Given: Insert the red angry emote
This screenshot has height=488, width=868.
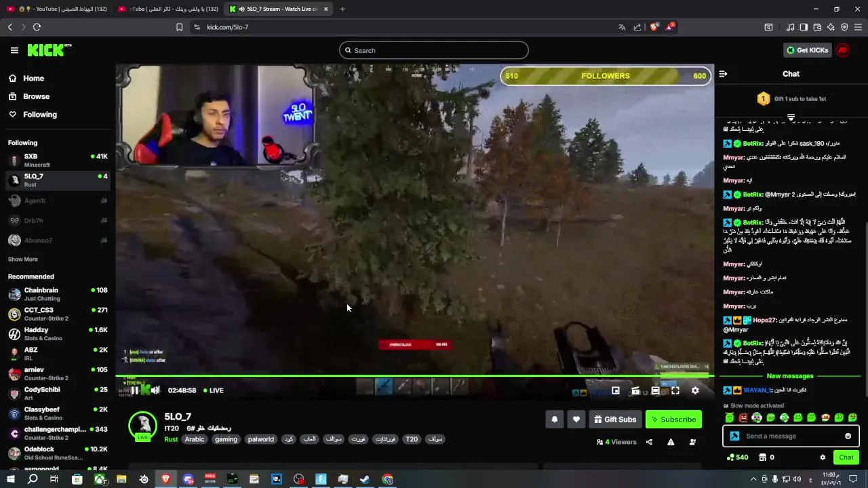Looking at the screenshot, I should pos(743,418).
